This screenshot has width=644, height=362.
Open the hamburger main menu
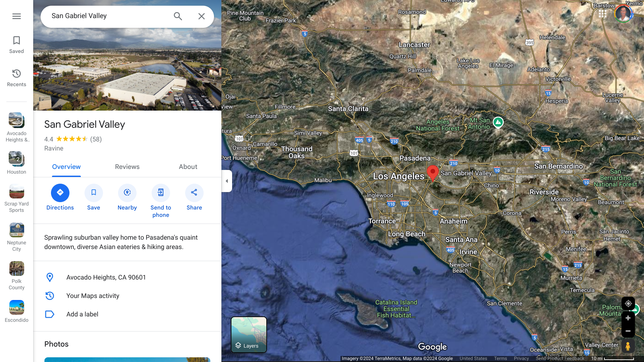[16, 16]
